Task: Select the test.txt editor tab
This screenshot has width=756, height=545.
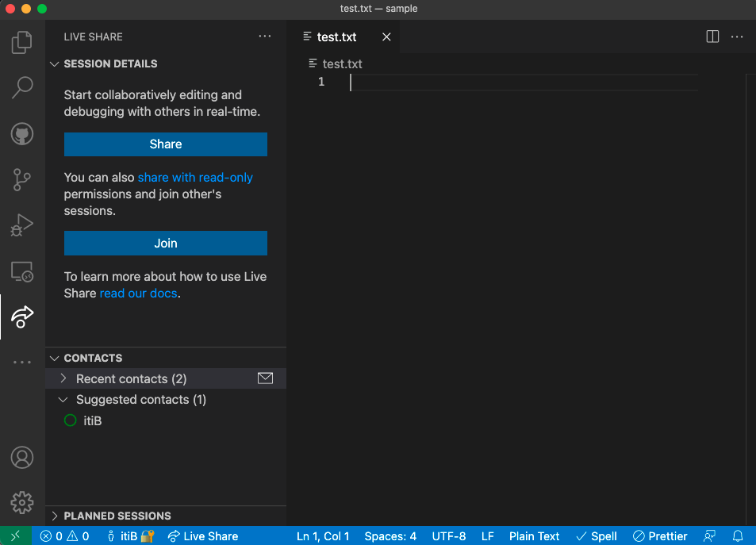Action: point(343,36)
